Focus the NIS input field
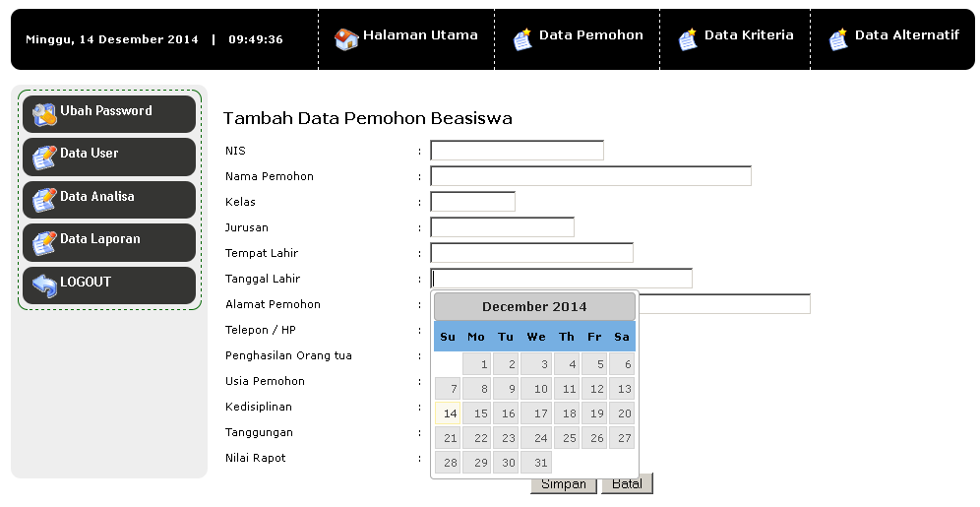Screen dimensions: 980x507 click(x=517, y=150)
